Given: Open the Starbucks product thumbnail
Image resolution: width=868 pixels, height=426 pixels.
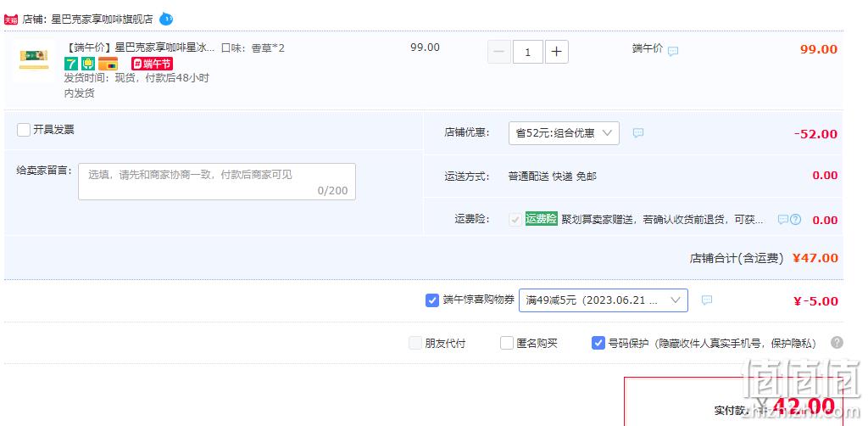Looking at the screenshot, I should tap(34, 59).
